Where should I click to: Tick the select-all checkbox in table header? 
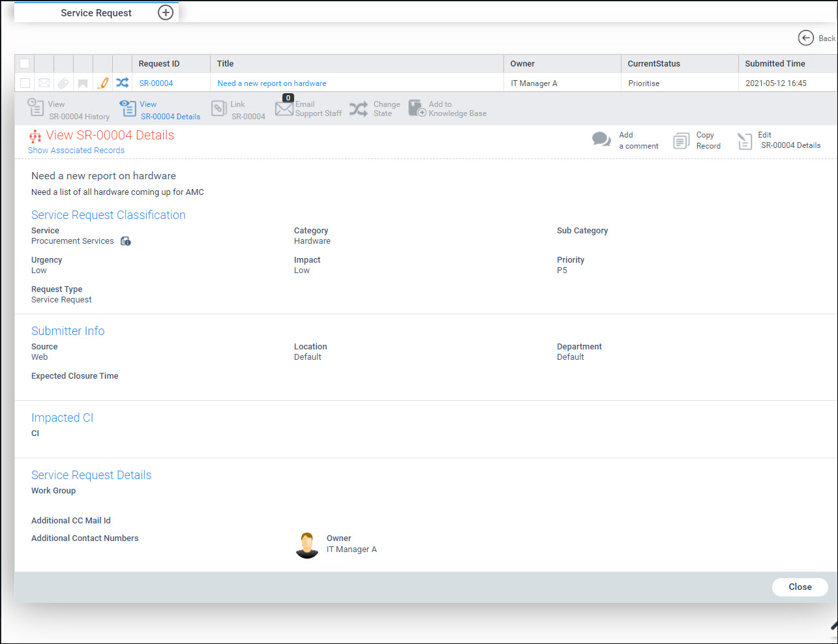tap(25, 63)
